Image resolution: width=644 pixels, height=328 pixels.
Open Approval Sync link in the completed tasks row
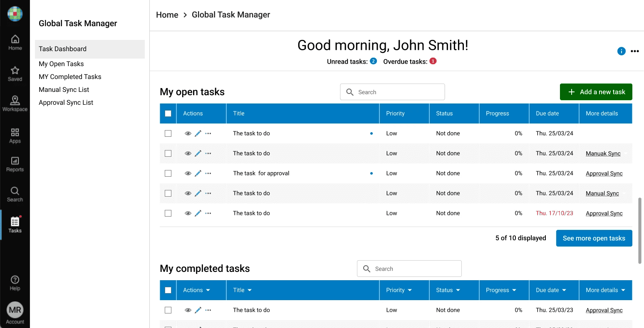(x=604, y=310)
